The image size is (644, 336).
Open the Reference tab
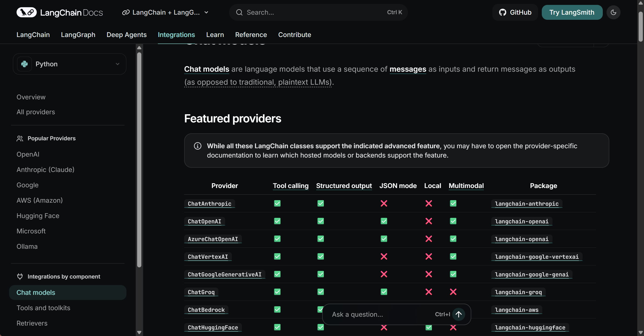click(251, 34)
